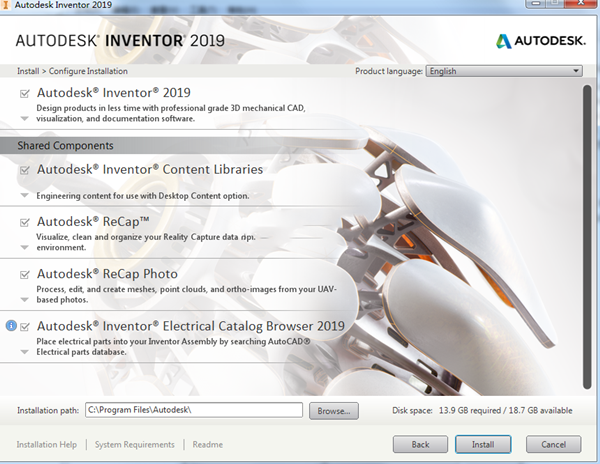Click the Autodesk ReCap Photo title
This screenshot has width=600, height=464.
tap(108, 274)
